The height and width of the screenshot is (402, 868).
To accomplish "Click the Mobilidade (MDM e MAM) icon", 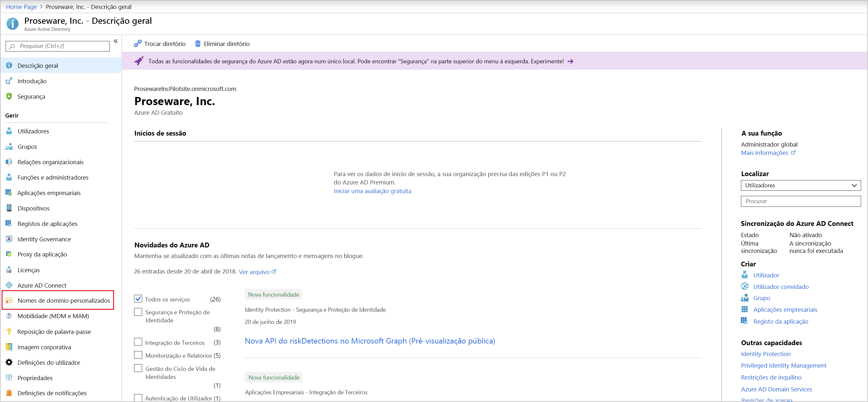I will [x=9, y=316].
